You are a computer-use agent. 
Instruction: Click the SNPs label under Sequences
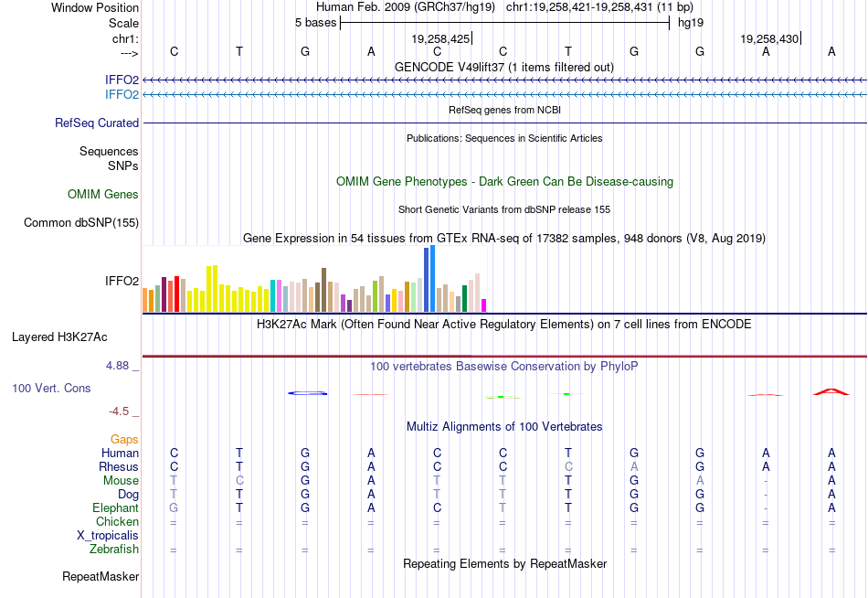(x=123, y=166)
